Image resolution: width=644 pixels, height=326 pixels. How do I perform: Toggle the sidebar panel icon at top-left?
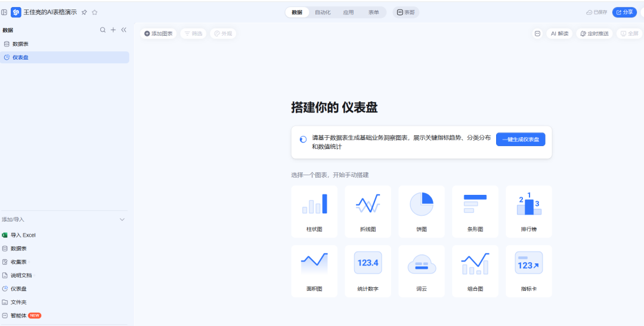point(4,13)
